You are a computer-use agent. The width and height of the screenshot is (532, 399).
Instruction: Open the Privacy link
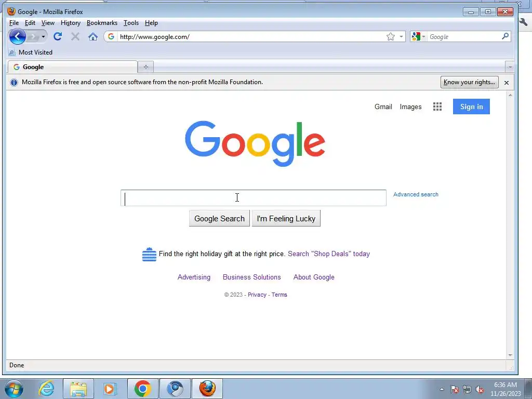[257, 295]
